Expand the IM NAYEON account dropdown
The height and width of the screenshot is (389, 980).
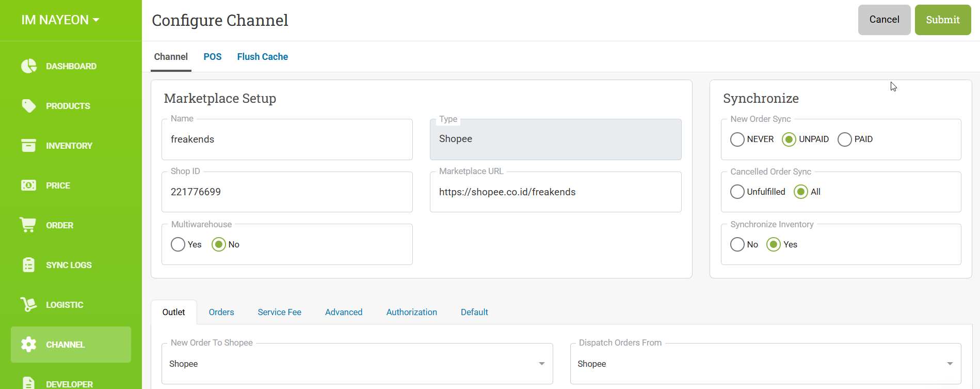60,20
